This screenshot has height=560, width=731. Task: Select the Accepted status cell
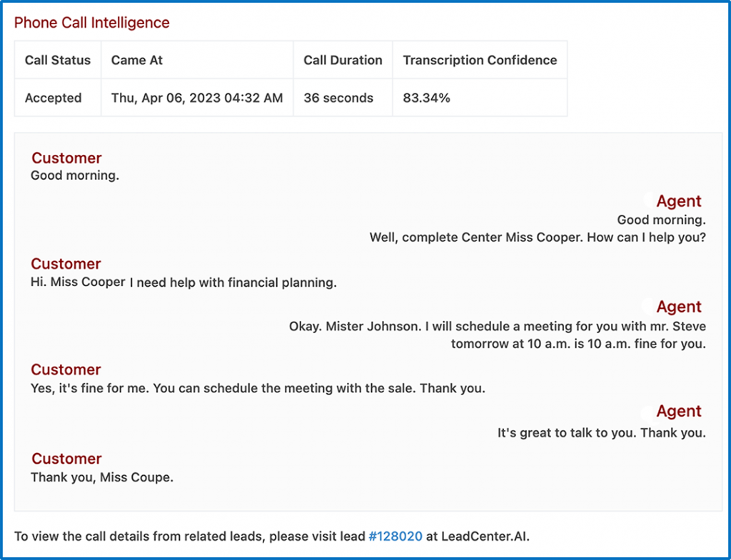[x=58, y=98]
